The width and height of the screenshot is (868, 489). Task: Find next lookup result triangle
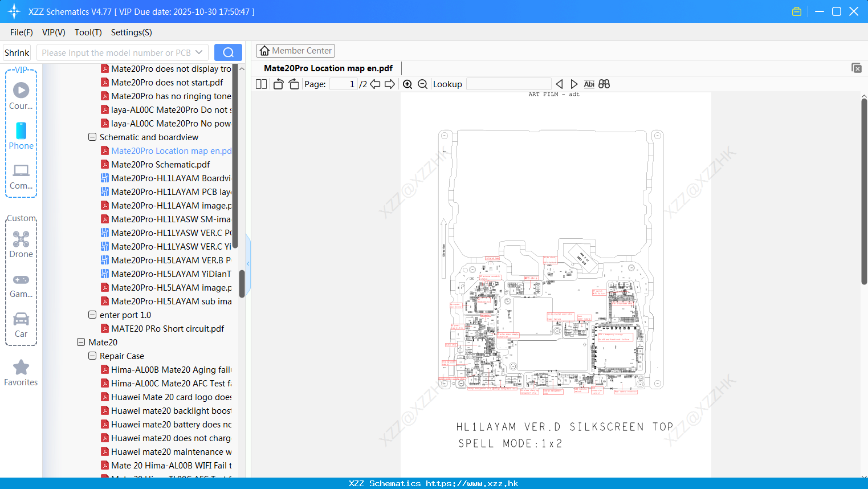point(574,84)
